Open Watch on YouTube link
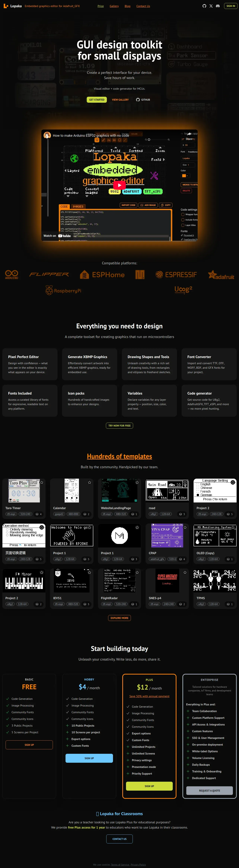239x868 pixels. coord(57,236)
